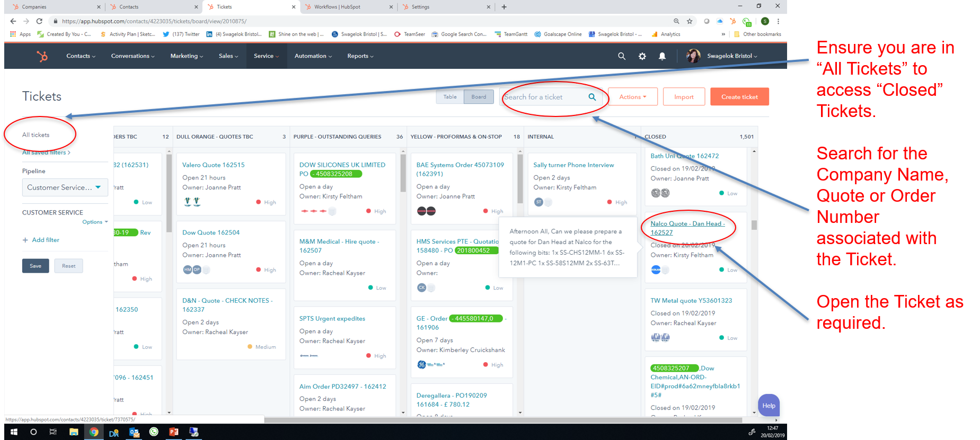
Task: Open WhatsApp from the taskbar
Action: (154, 432)
